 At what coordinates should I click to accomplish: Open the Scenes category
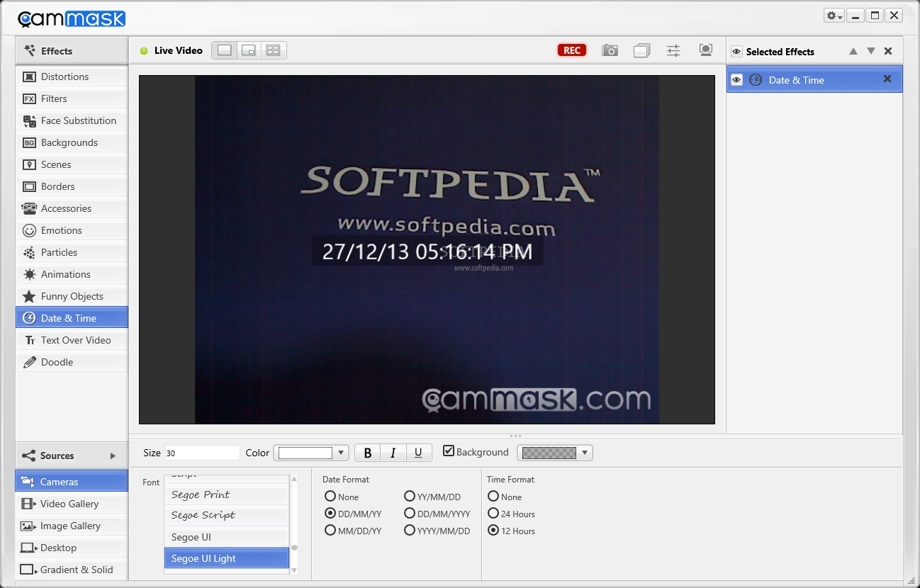tap(72, 164)
